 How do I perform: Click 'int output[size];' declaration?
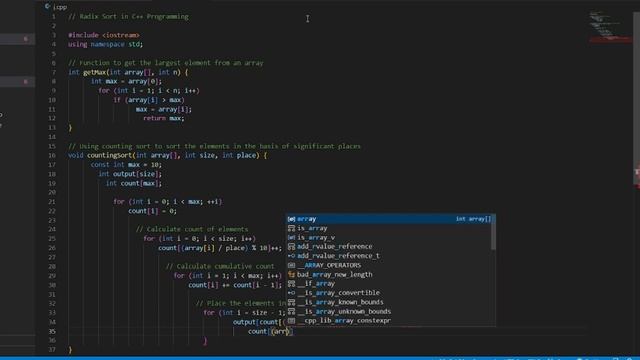click(x=130, y=174)
